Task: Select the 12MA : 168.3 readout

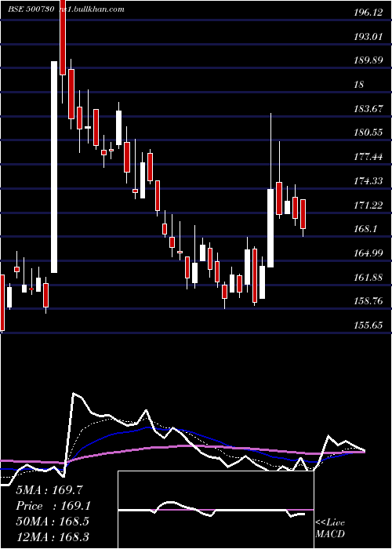Action: 53,536
